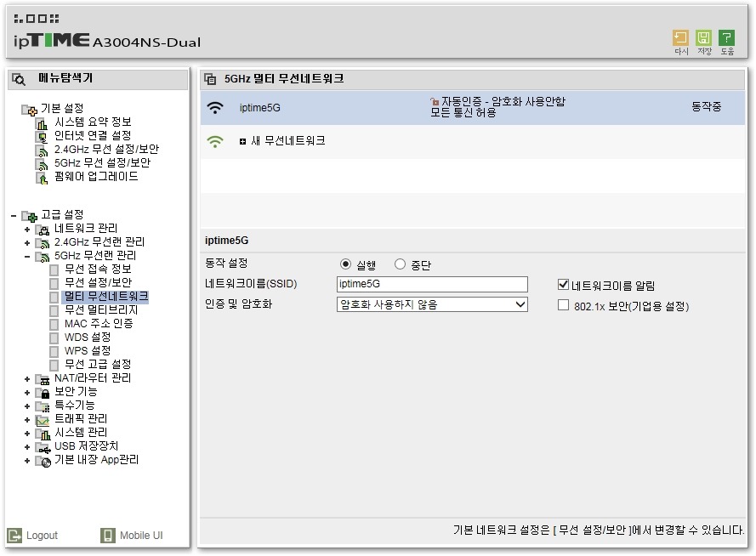Open 무선 설정/보안 under 5GHz 무선랜 관리
The width and height of the screenshot is (756, 556).
[98, 282]
